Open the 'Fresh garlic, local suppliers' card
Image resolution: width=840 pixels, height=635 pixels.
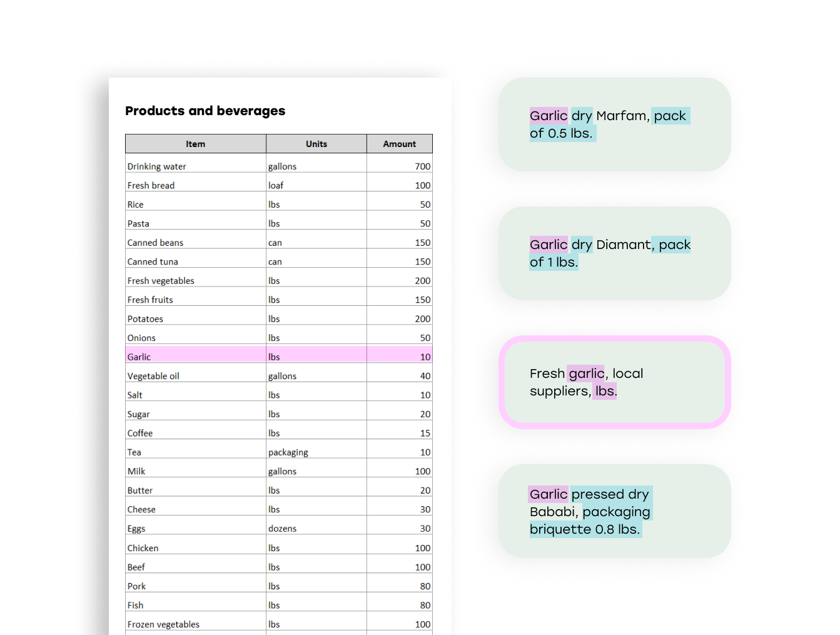pos(615,382)
